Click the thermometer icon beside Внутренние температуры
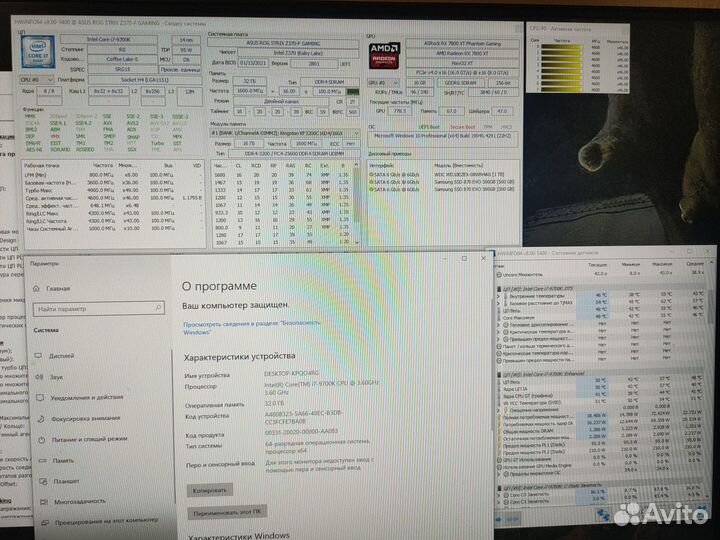The height and width of the screenshot is (540, 720). (x=506, y=296)
